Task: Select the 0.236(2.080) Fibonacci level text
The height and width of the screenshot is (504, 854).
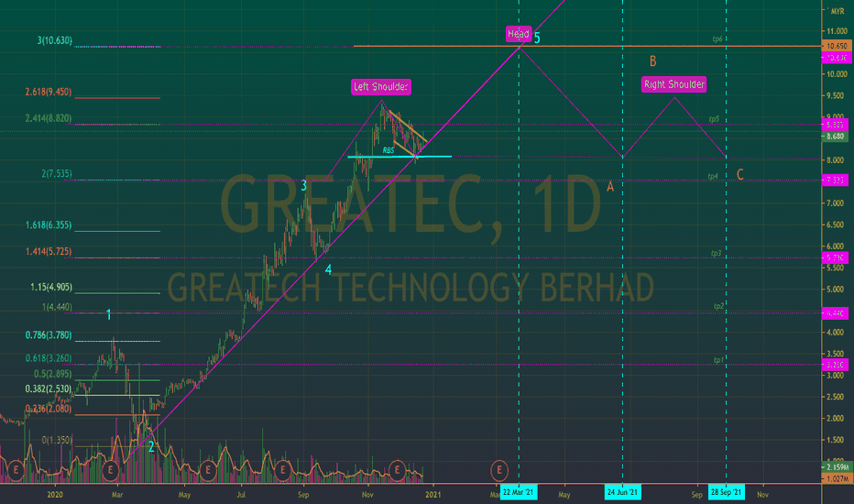Action: point(48,409)
